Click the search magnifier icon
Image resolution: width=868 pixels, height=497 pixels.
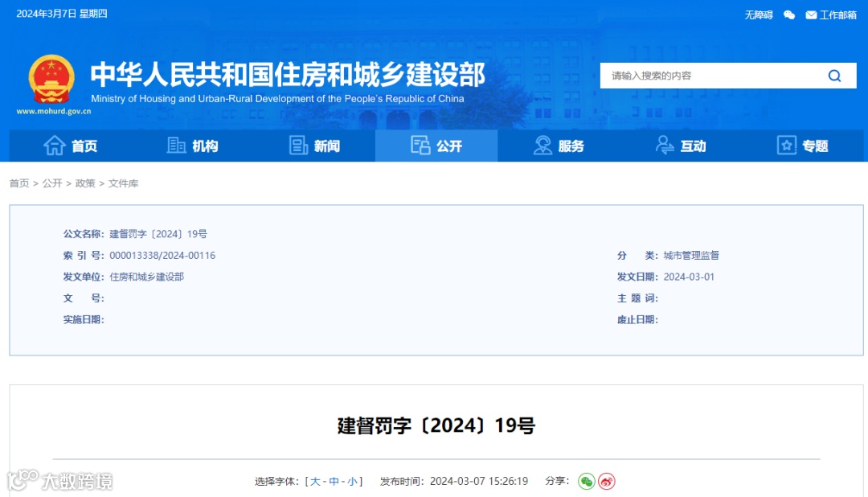point(834,76)
